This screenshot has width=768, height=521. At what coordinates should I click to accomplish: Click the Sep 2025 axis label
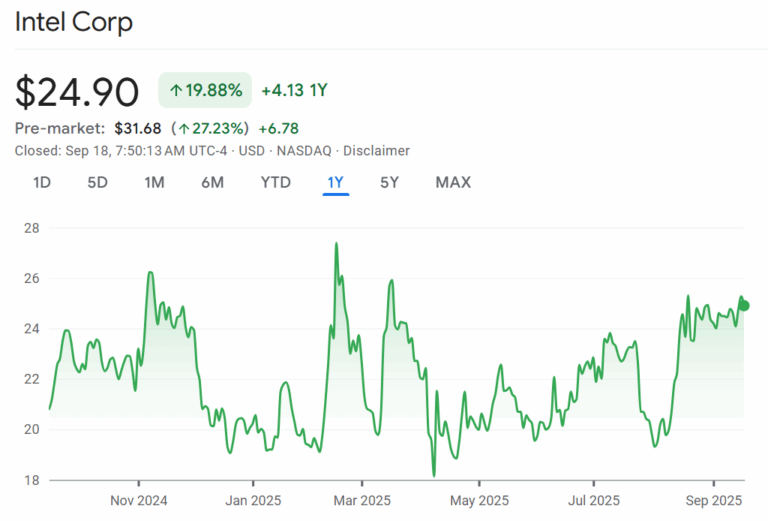tap(714, 500)
